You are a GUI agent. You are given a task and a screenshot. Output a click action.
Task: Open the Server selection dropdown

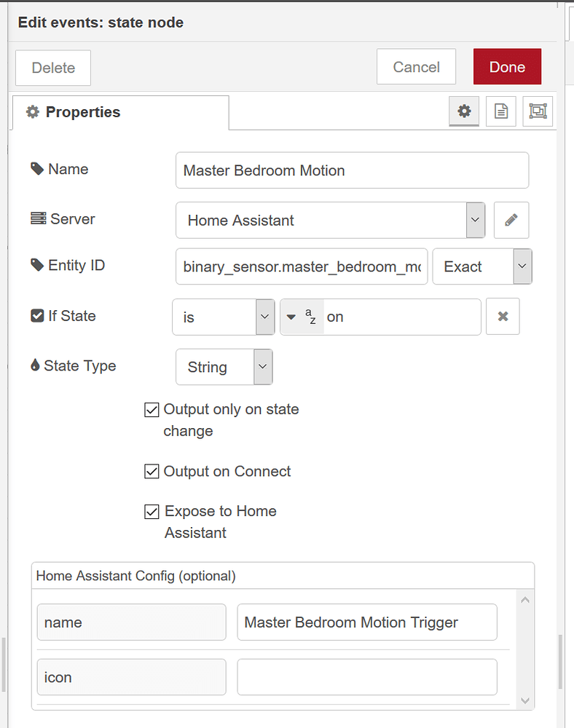pyautogui.click(x=475, y=220)
